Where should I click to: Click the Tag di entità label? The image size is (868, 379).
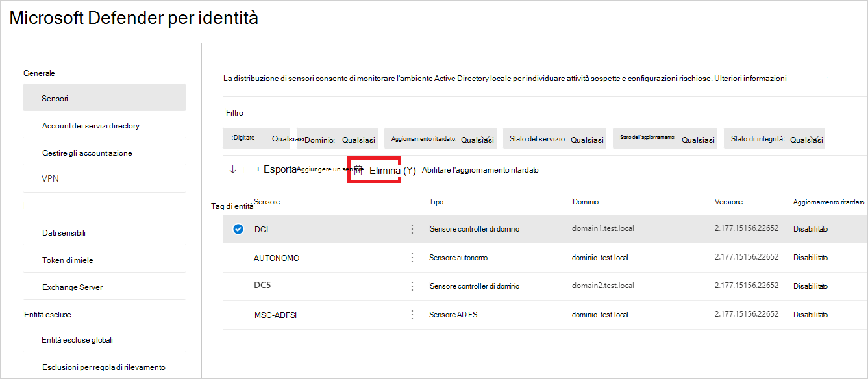[232, 206]
